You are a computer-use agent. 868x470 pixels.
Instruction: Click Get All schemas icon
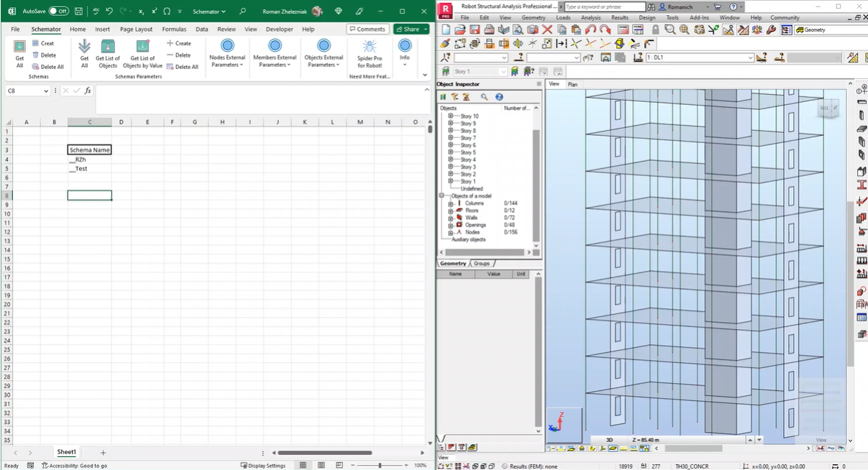(19, 47)
